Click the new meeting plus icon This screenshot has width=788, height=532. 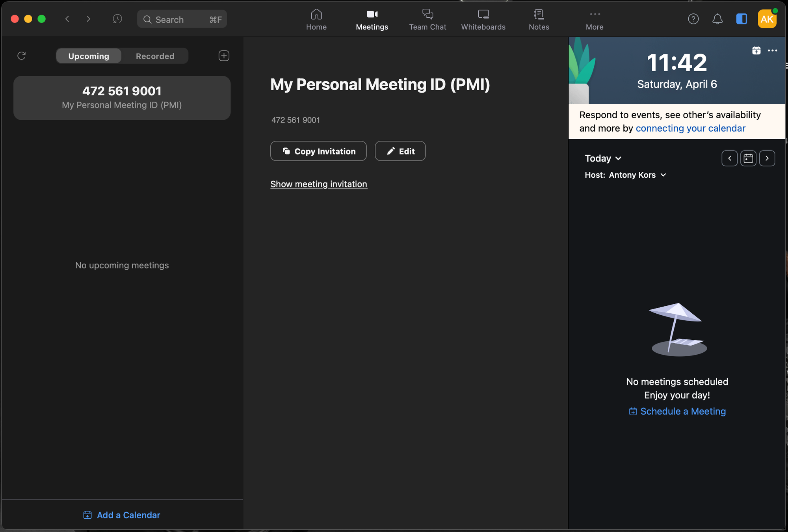point(224,56)
